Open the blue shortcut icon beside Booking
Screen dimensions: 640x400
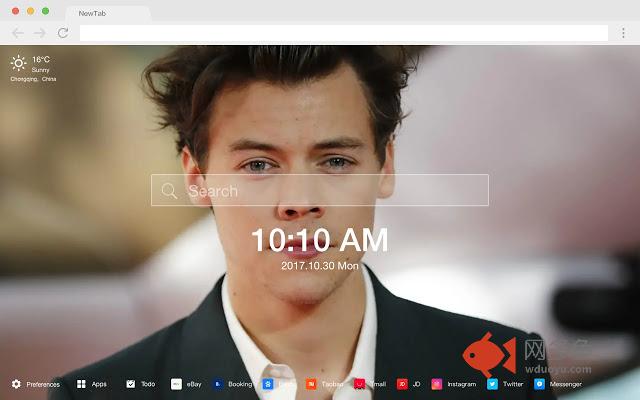(268, 384)
